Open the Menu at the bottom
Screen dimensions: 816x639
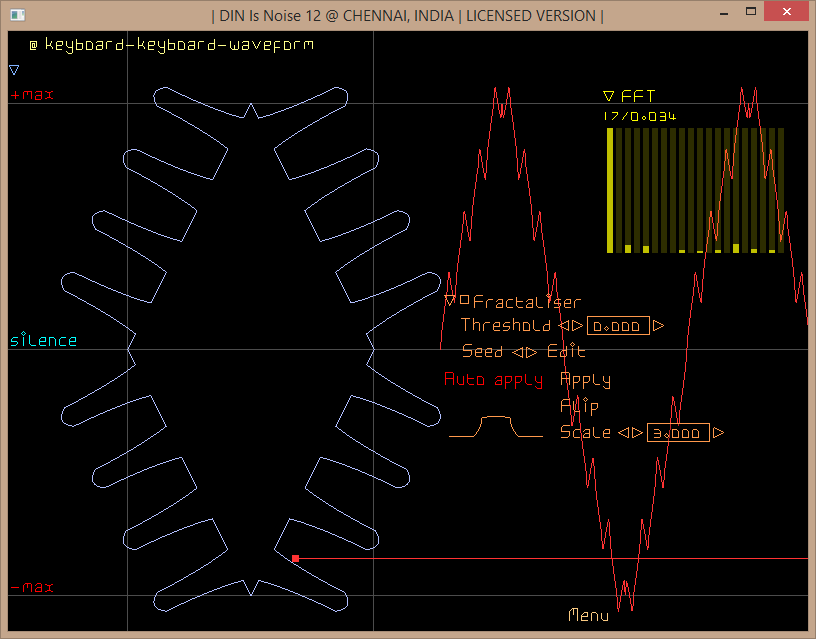(x=588, y=615)
